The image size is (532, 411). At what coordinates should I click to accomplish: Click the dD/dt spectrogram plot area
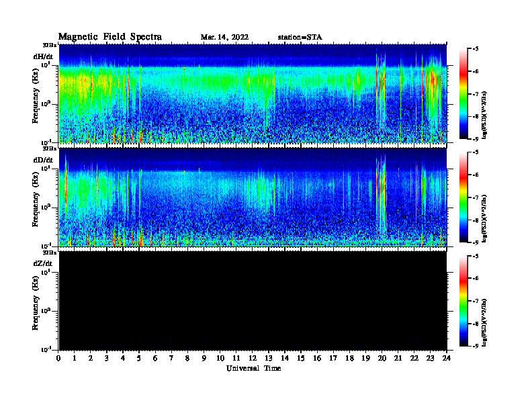coord(253,197)
